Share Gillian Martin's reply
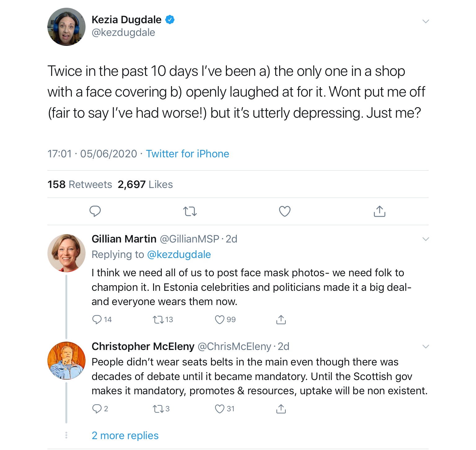Image resolution: width=476 pixels, height=450 pixels. (281, 319)
